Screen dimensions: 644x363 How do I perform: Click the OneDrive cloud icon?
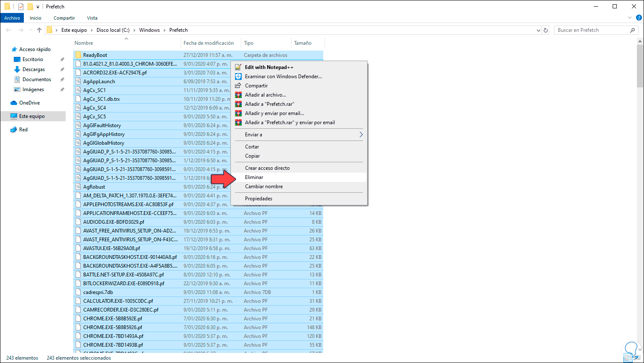(14, 103)
